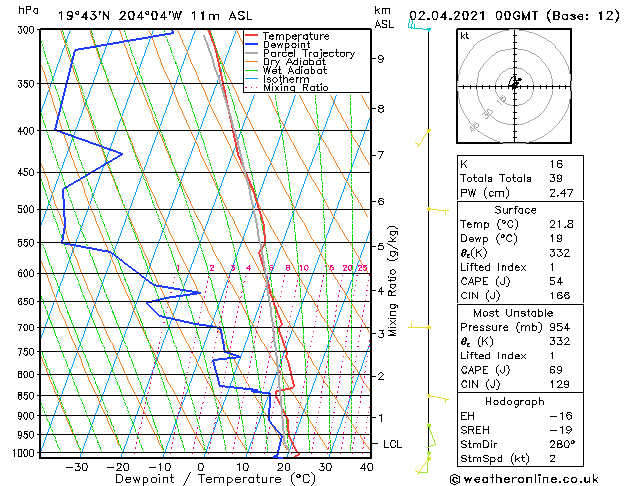629x486 pixels.
Task: Select the Dewpoint legend entry
Action: 286,45
